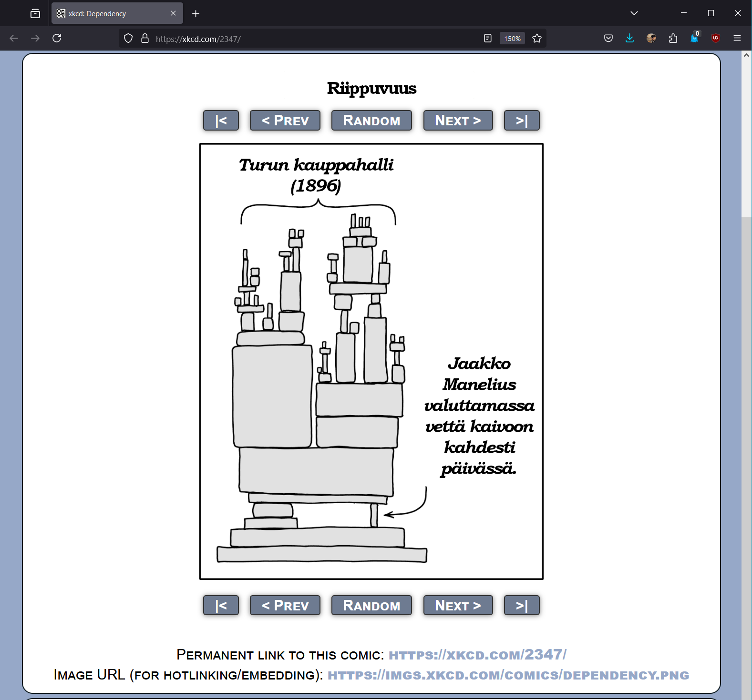
Task: Close the xkcd: Dependency tab
Action: pyautogui.click(x=173, y=13)
